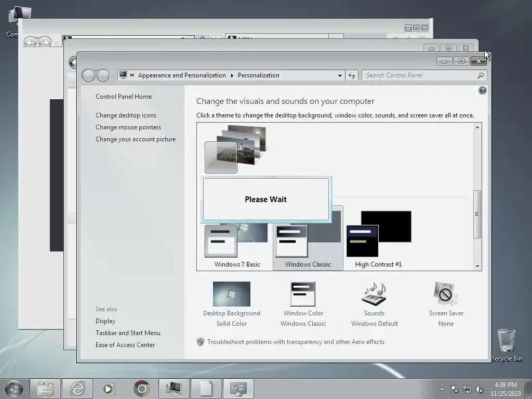
Task: Open the network tray icon
Action: [467, 389]
